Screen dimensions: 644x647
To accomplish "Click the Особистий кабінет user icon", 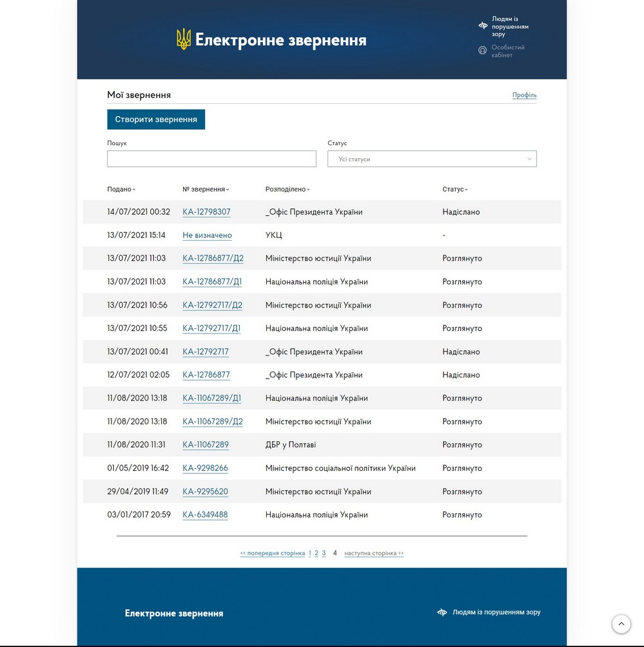I will [482, 50].
